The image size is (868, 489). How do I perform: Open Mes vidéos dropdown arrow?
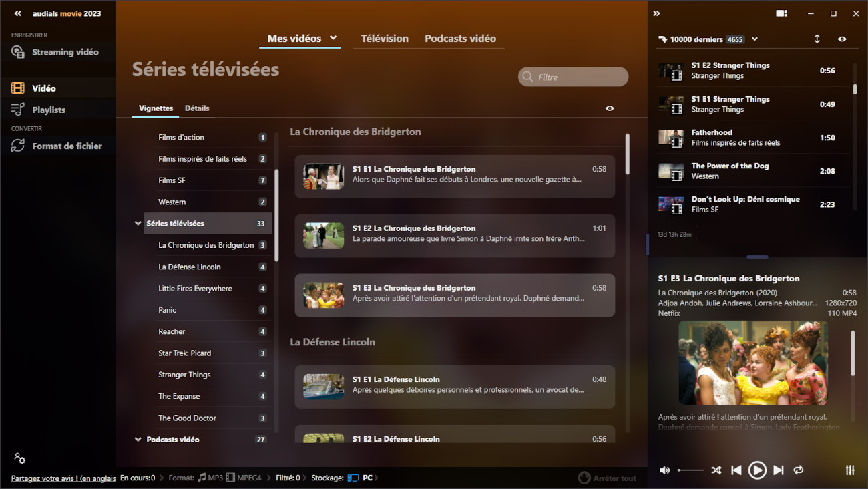(x=333, y=38)
